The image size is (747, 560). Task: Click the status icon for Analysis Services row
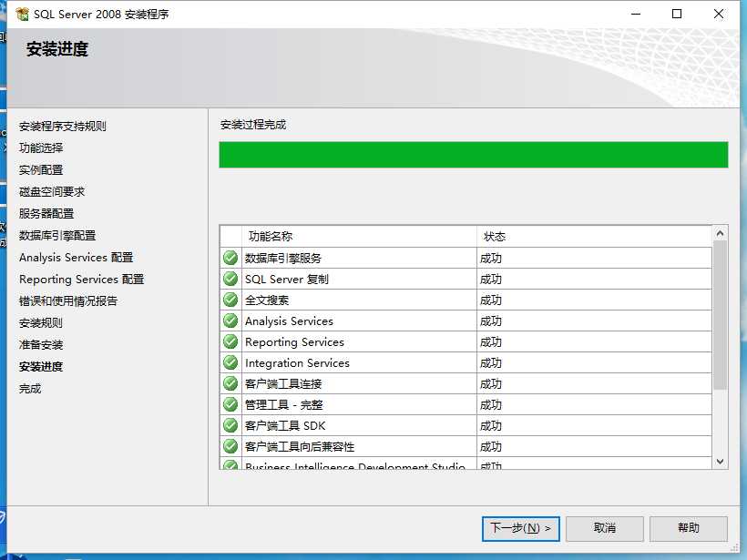[x=230, y=321]
